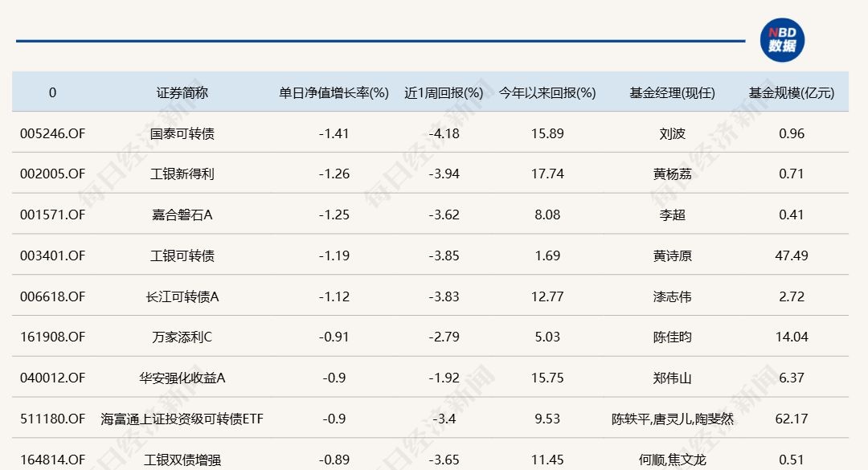
Task: Click weekly return value -3.4
Action: point(444,419)
